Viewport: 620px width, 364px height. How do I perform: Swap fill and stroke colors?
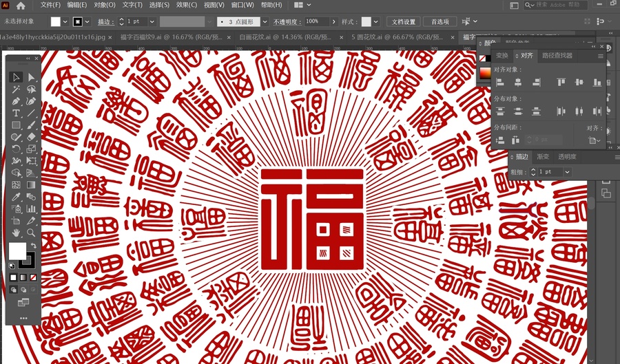(x=33, y=246)
